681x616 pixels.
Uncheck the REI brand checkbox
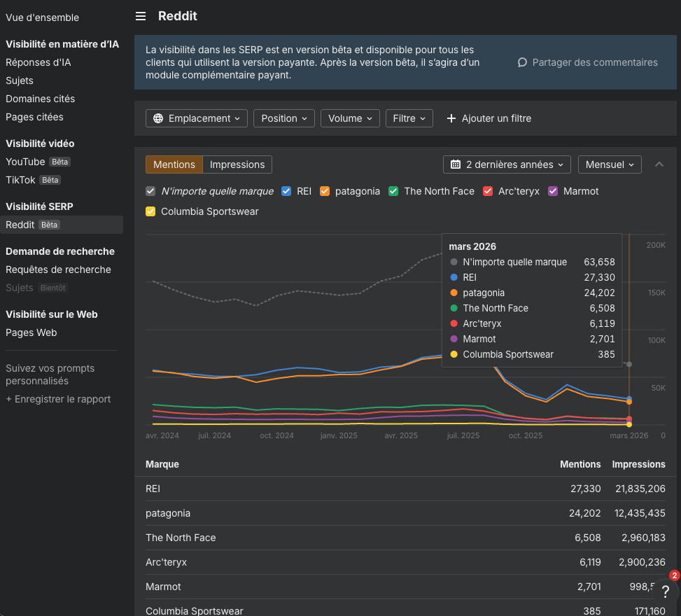tap(286, 190)
